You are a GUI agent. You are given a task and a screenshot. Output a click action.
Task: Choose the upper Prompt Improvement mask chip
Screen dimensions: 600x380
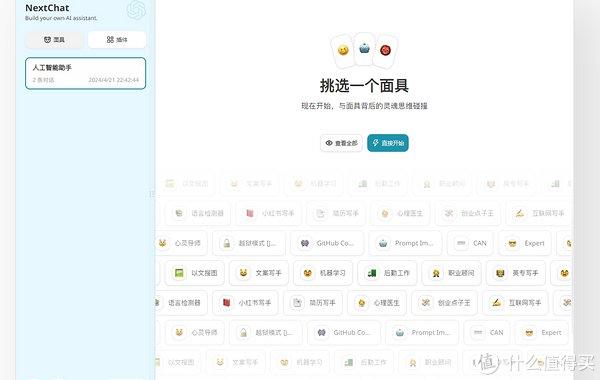405,243
